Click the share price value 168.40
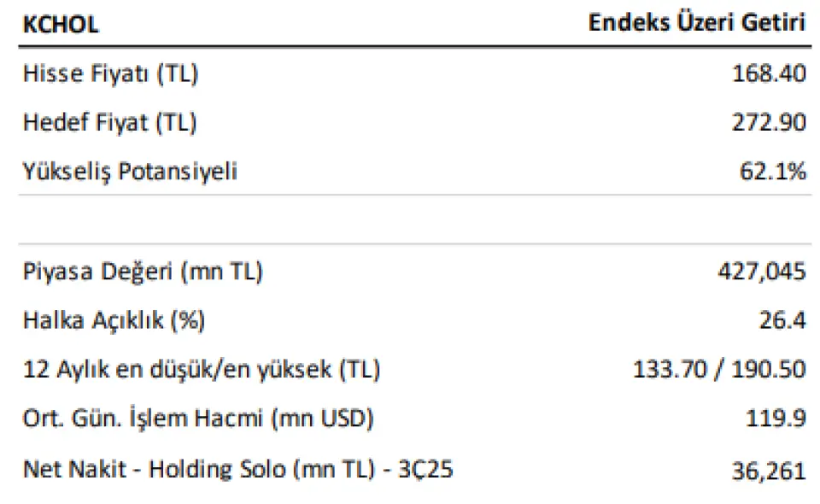Image resolution: width=820 pixels, height=504 pixels. [x=769, y=73]
